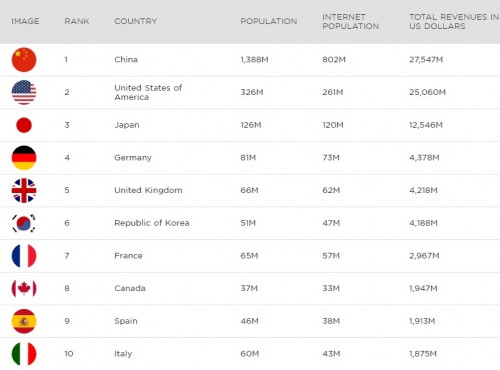Select China's total revenue 27,547M cell
The image size is (500, 370).
pos(426,60)
